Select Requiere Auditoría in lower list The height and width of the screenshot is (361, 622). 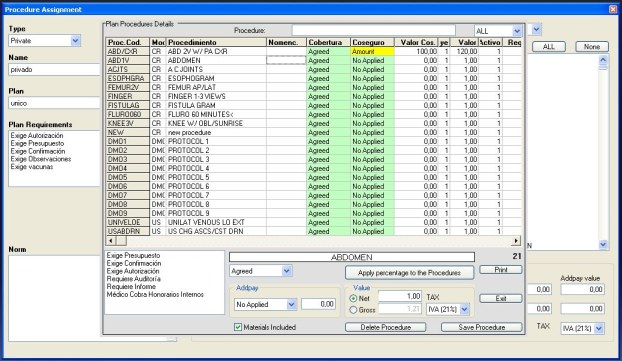pos(134,279)
